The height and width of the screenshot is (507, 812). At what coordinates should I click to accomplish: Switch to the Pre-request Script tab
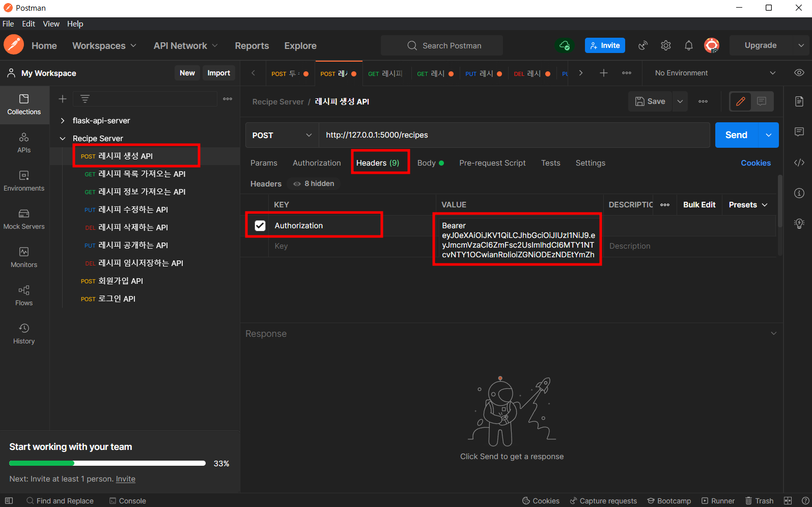492,163
